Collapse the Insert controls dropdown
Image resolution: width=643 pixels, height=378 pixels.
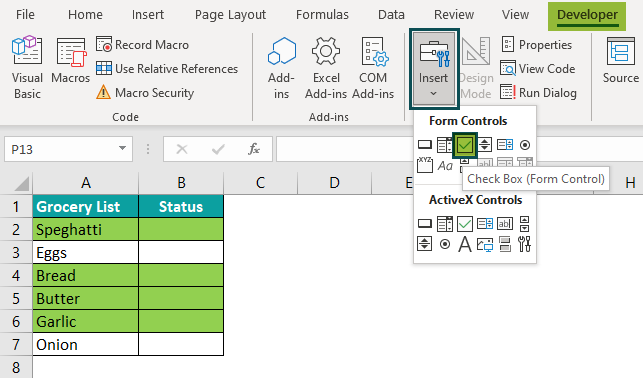(x=434, y=68)
